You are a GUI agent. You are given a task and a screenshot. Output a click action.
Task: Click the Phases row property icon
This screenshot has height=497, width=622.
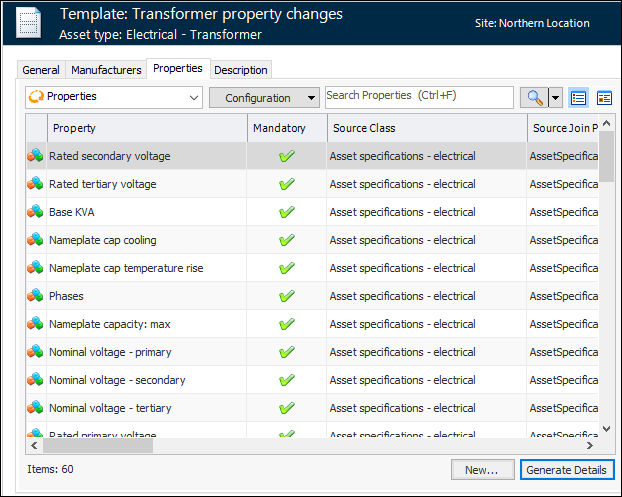coord(35,296)
